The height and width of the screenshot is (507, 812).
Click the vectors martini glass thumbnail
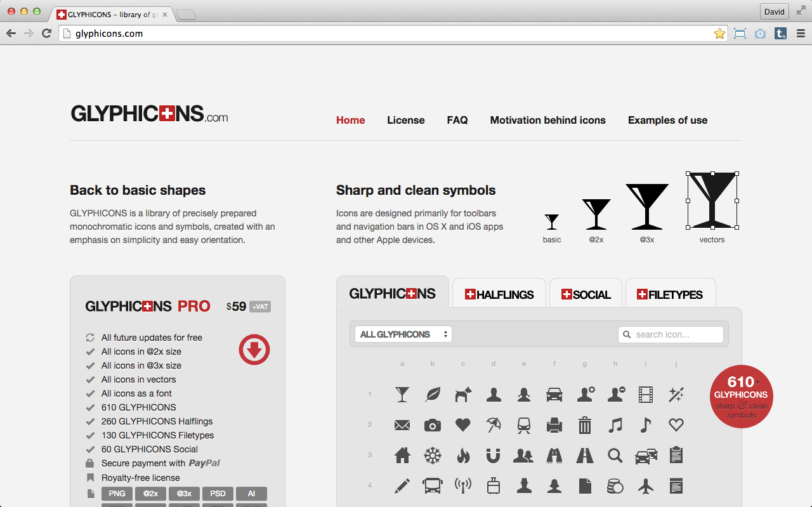(x=712, y=201)
